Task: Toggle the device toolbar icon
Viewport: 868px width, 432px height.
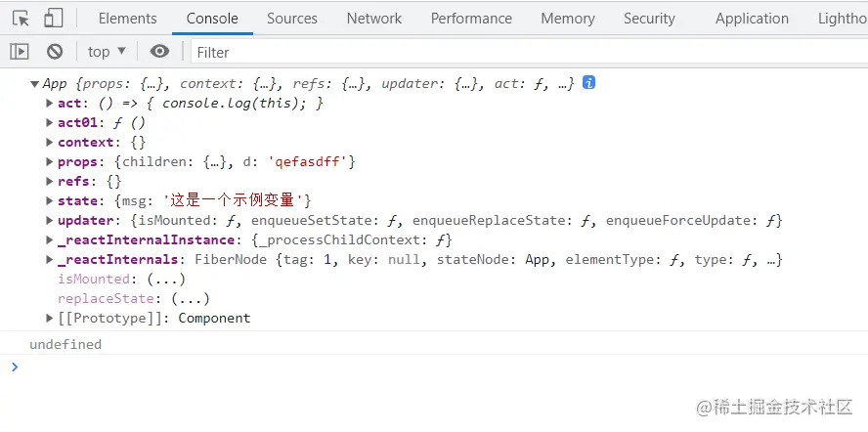Action: tap(53, 19)
